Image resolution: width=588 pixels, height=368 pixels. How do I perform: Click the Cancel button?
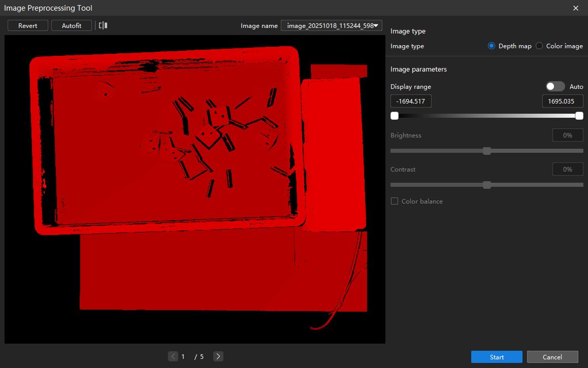tap(552, 357)
